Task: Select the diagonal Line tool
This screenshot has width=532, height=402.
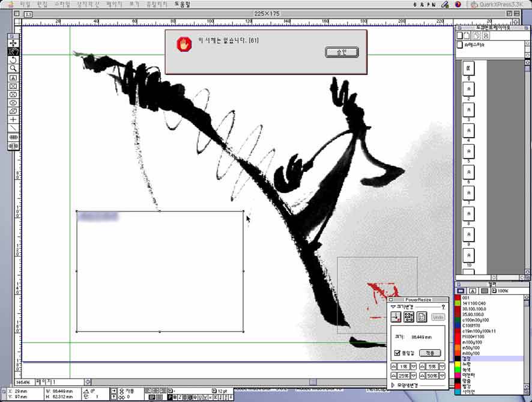Action: 13,127
